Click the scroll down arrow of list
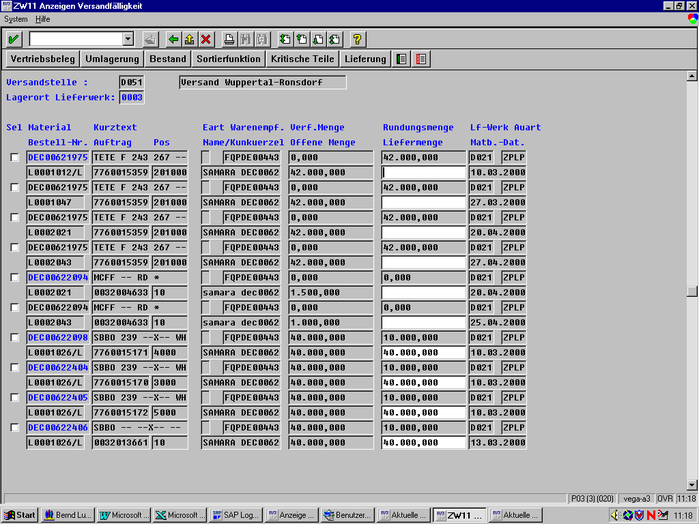699x524 pixels. [x=692, y=485]
